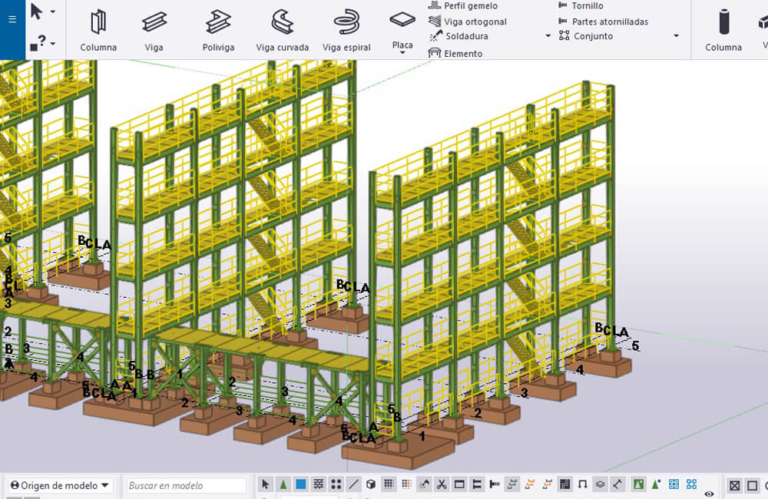Open the hamburger file menu
This screenshot has width=768, height=499.
click(x=12, y=19)
